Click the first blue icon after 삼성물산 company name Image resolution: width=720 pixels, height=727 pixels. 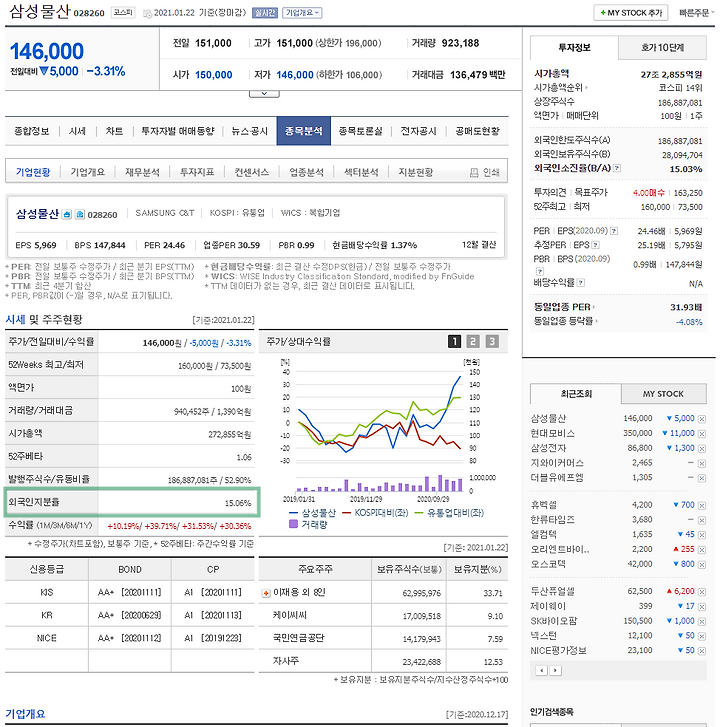67,215
